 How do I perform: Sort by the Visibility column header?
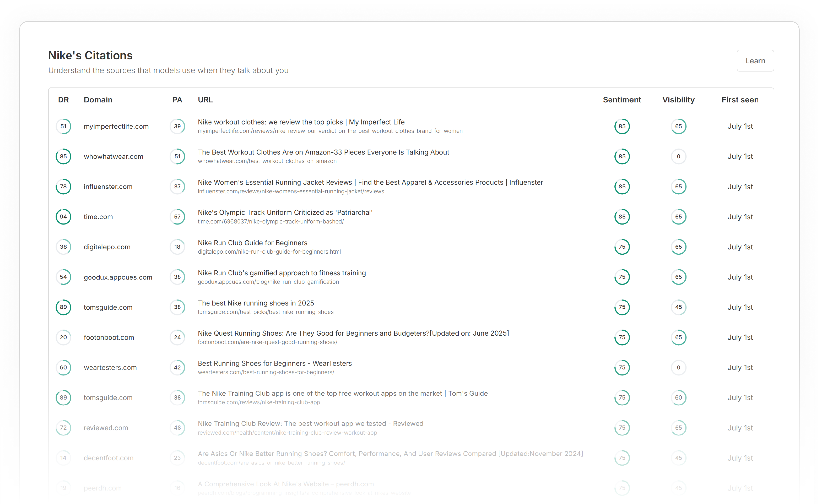point(678,100)
